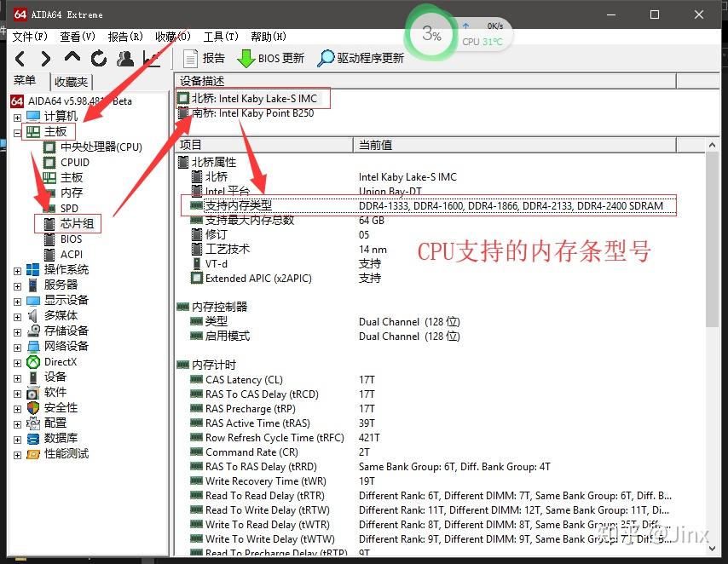The width and height of the screenshot is (728, 564).
Task: Click the back navigation arrow
Action: pos(19,59)
